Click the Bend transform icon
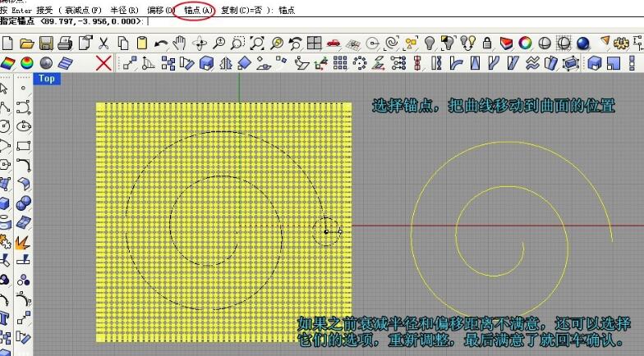The image size is (644, 356). click(456, 63)
